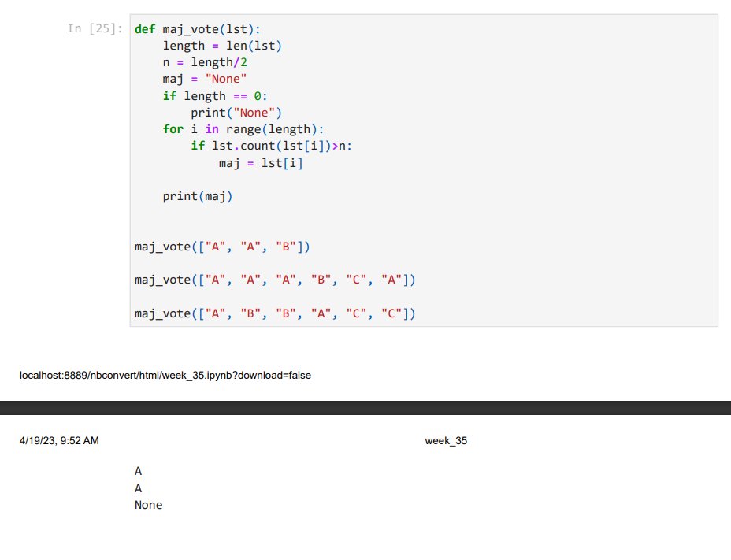Click the 'length = len(lst)' code line
Image resolution: width=731 pixels, height=560 pixels.
222,46
